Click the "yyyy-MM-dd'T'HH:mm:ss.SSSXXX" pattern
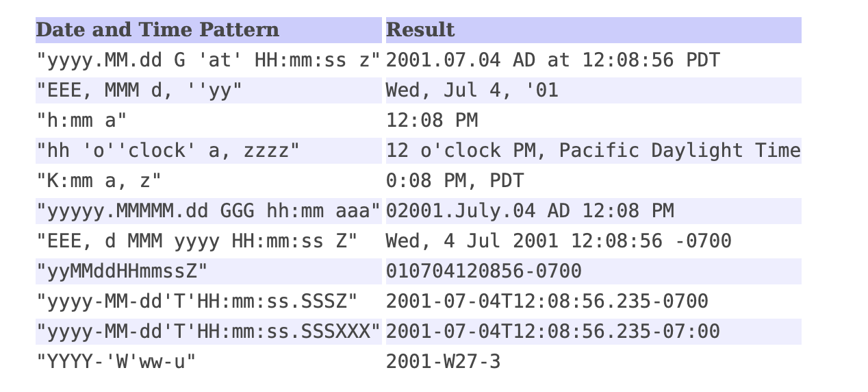 [208, 332]
